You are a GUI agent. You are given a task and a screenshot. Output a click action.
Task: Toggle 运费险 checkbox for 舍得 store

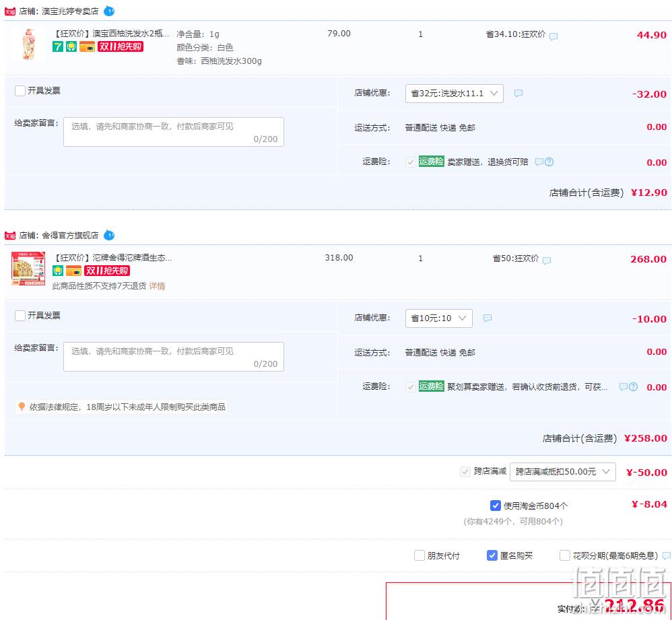(411, 387)
